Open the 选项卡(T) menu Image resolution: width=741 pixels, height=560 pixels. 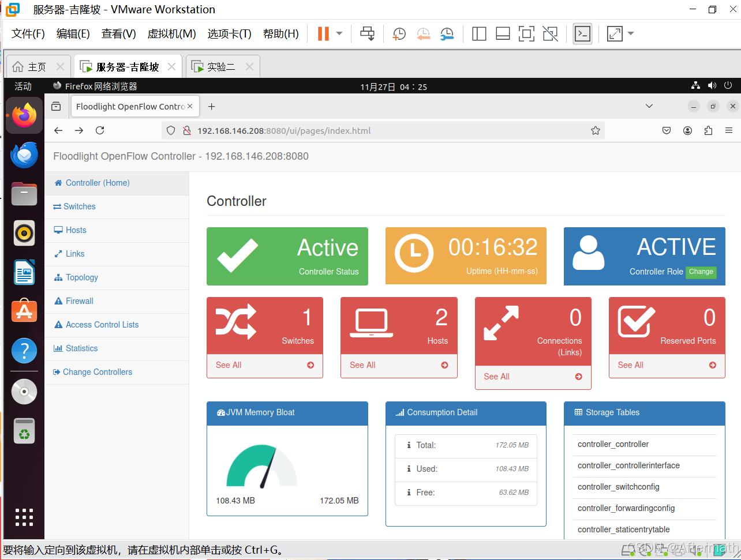(230, 33)
